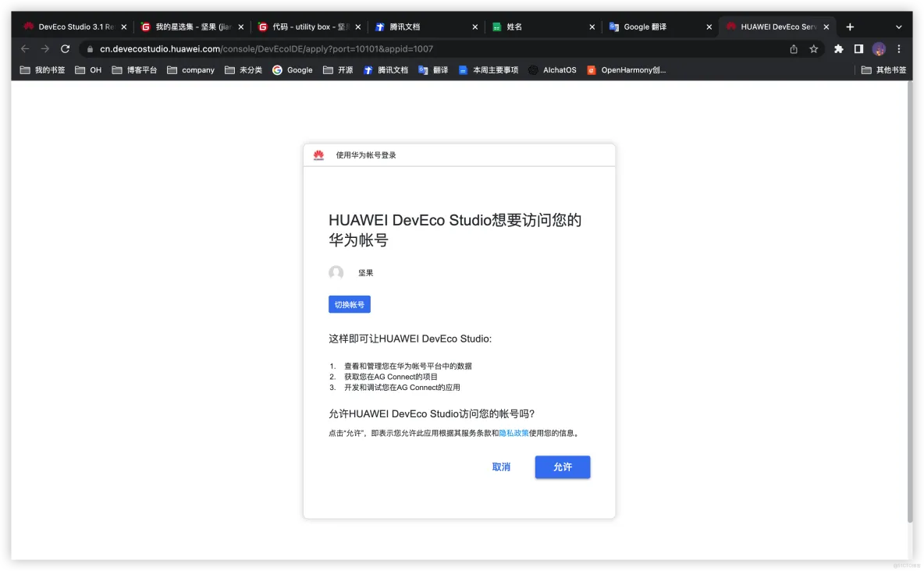
Task: Click list item 开发和调试您在AG Connect的应用
Action: (x=402, y=387)
